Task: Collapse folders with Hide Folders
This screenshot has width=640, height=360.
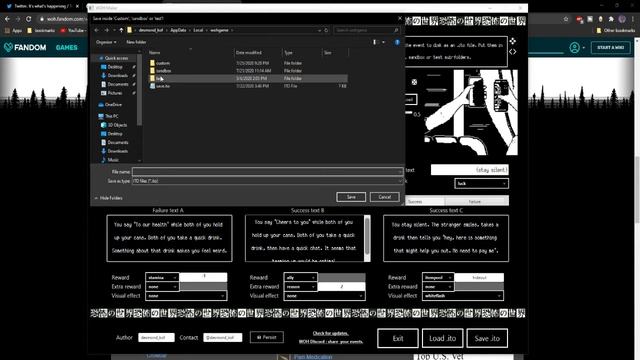Action: (109, 198)
